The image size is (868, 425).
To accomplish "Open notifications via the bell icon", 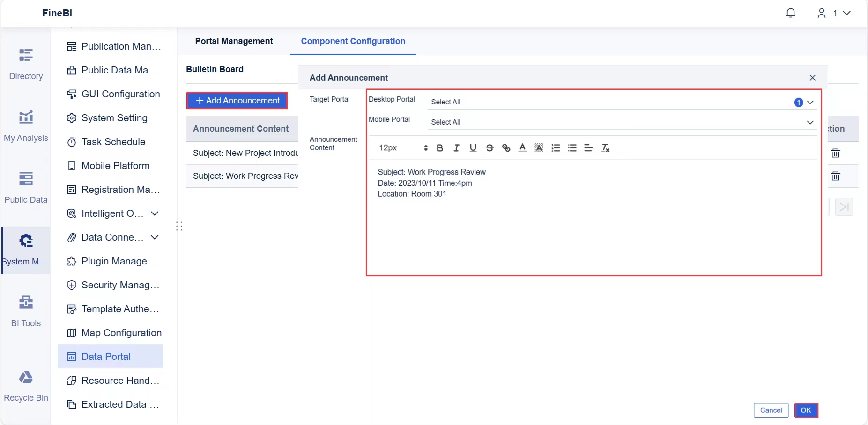I will [x=791, y=13].
